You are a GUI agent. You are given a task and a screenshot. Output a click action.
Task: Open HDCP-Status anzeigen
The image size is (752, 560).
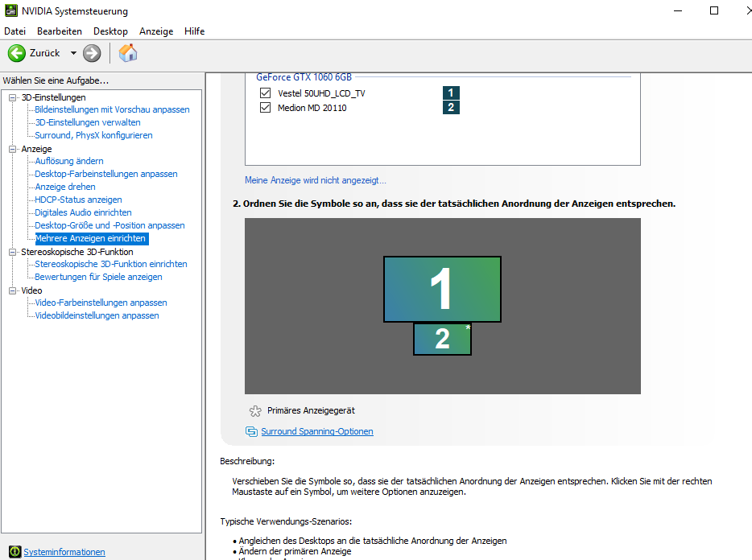[x=78, y=200]
